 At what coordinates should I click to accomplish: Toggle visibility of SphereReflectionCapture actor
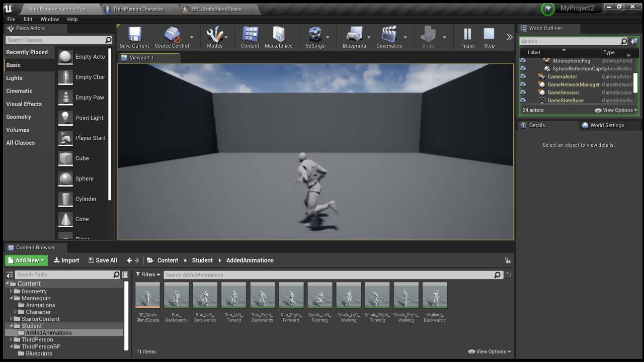pos(523,68)
